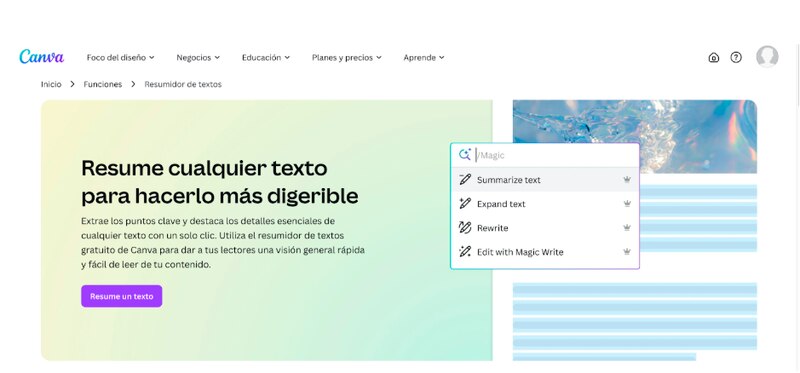This screenshot has width=800, height=373.
Task: Go to Funciones breadcrumb link
Action: pos(103,84)
